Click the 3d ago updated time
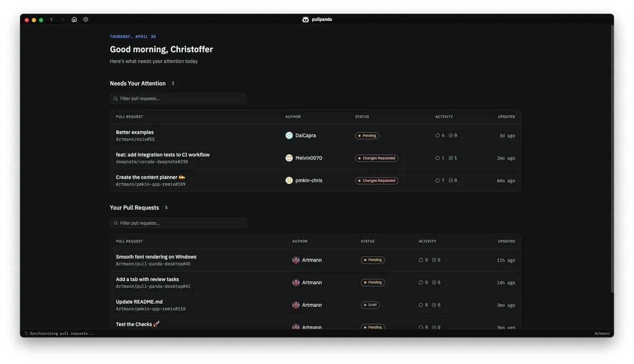The image size is (634, 364). coord(507,136)
